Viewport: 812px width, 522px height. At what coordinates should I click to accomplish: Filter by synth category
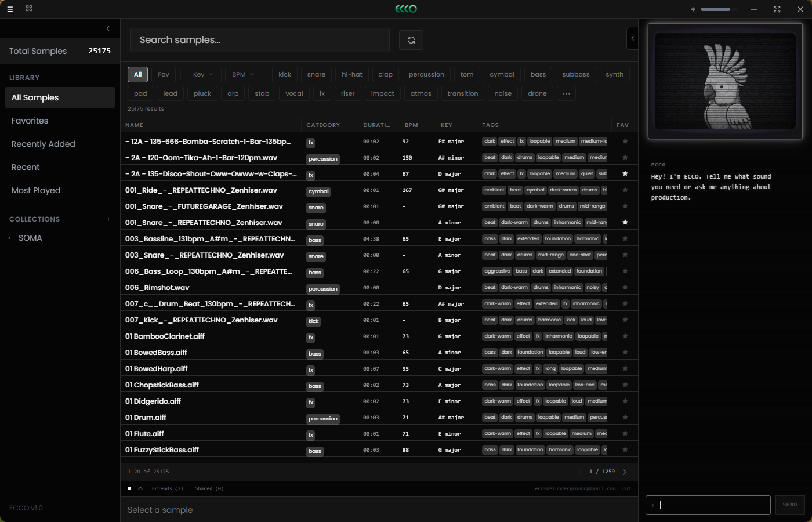614,74
